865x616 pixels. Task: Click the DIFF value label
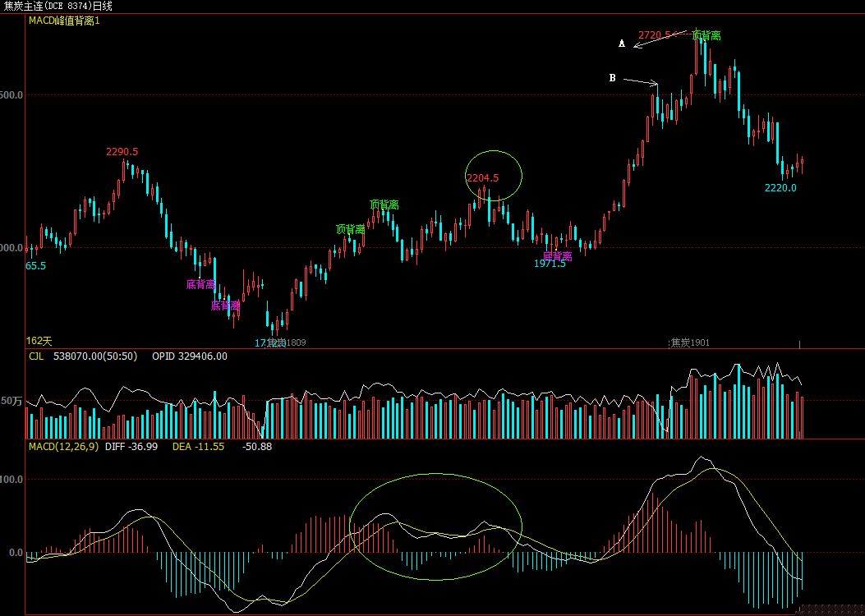(x=131, y=446)
